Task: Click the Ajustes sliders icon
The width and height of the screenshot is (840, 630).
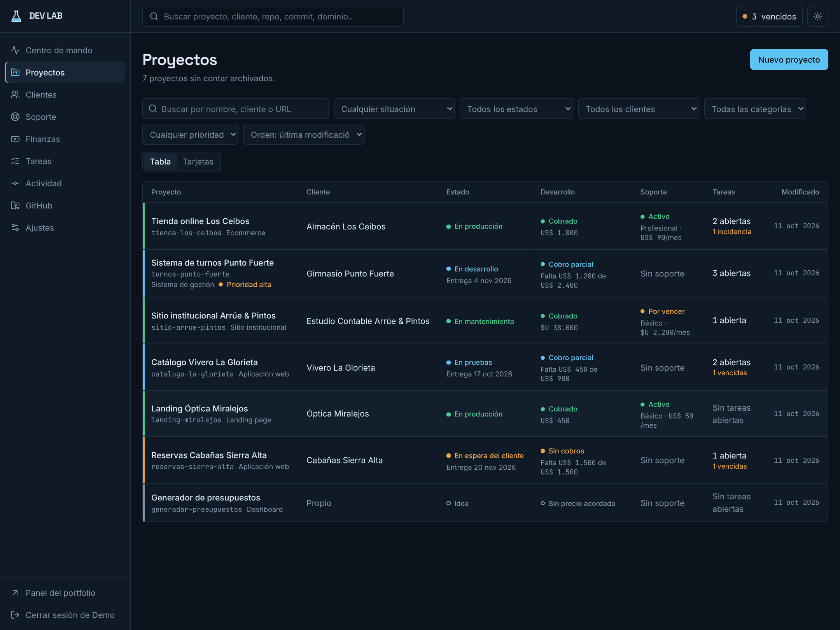Action: (15, 227)
